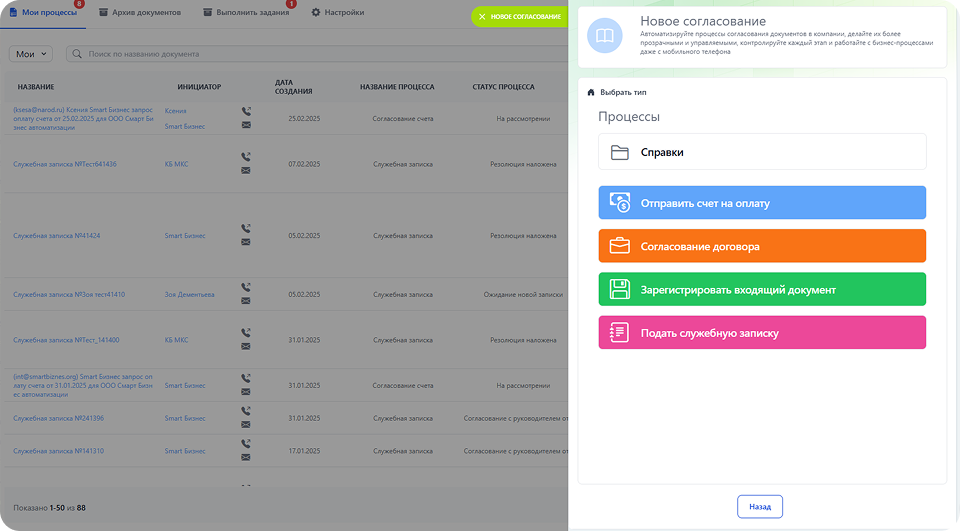Open initiator Зоя Дементьева profile

click(x=189, y=295)
